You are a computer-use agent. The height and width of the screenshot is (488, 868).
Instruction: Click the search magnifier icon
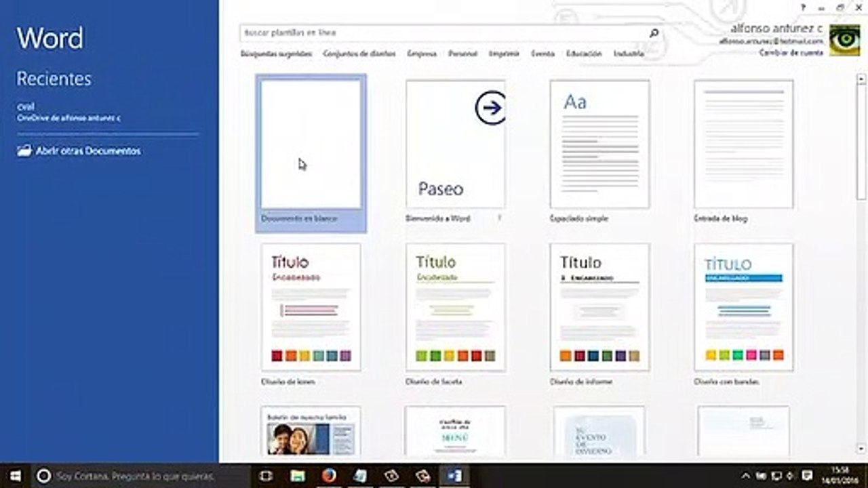654,33
